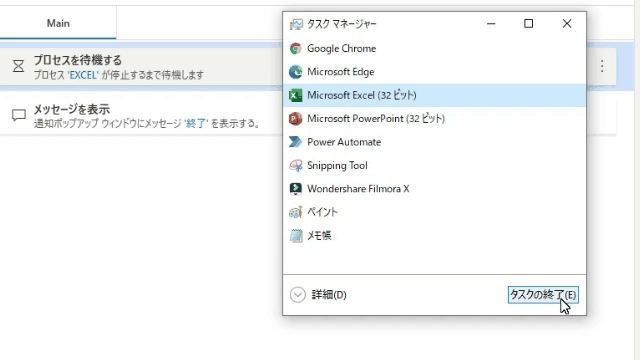Click the Wondershare Filmora X icon
Screen dimensions: 640x360
click(296, 189)
